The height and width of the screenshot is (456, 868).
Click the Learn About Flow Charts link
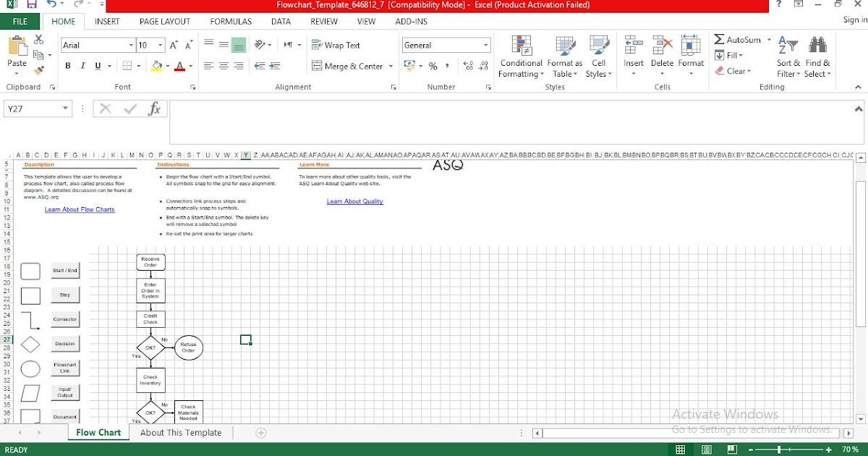tap(79, 209)
